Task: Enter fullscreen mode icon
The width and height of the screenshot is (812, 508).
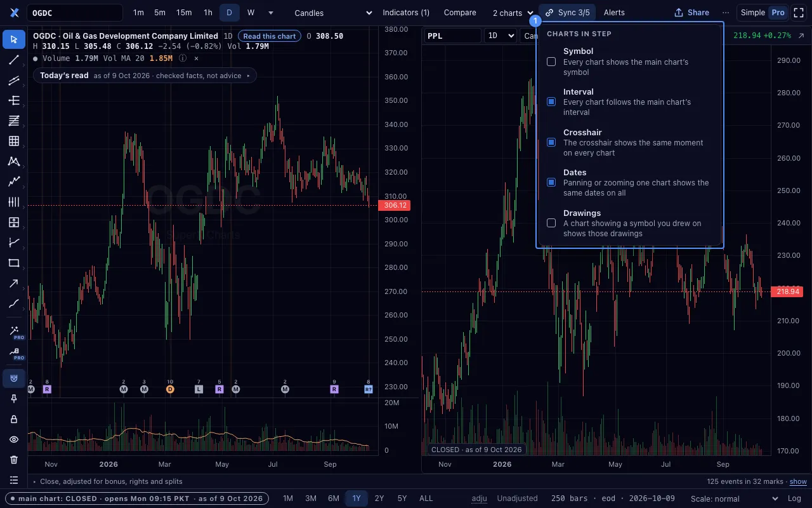Action: pyautogui.click(x=799, y=13)
